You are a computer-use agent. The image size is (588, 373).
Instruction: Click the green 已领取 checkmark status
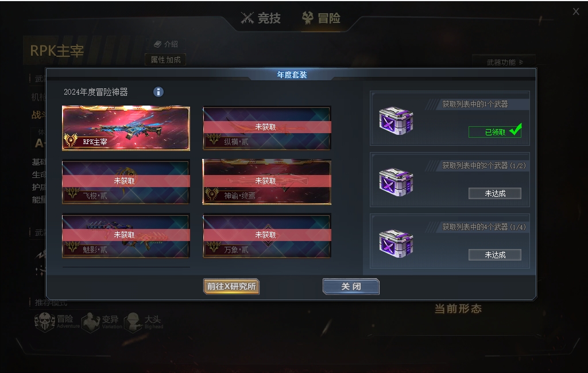(x=495, y=131)
